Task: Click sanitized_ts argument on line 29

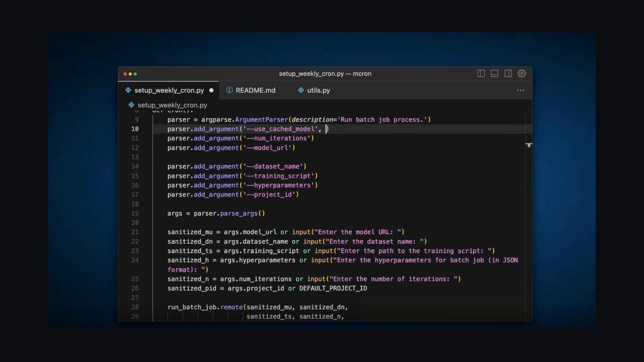Action: coord(269,316)
